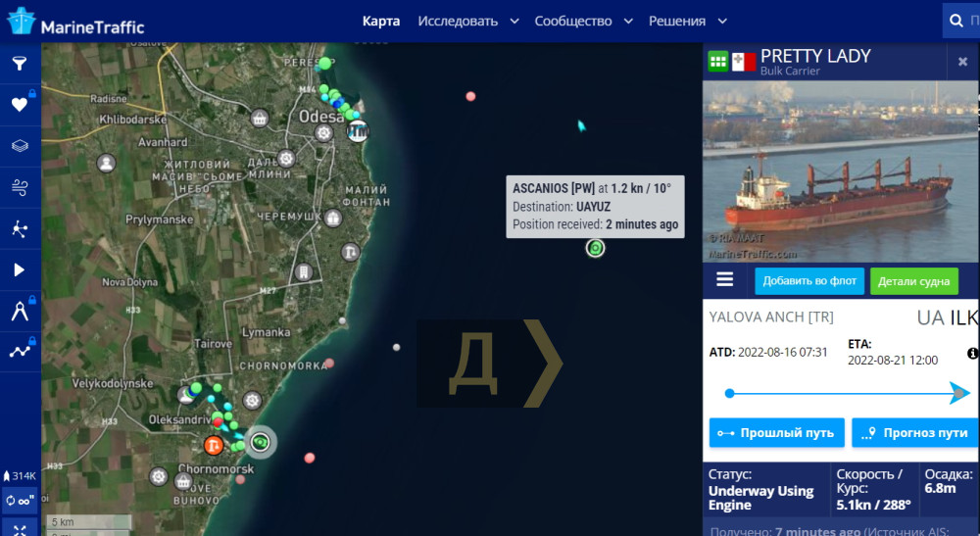This screenshot has width=980, height=536.
Task: Open the map layers tool
Action: click(x=20, y=146)
